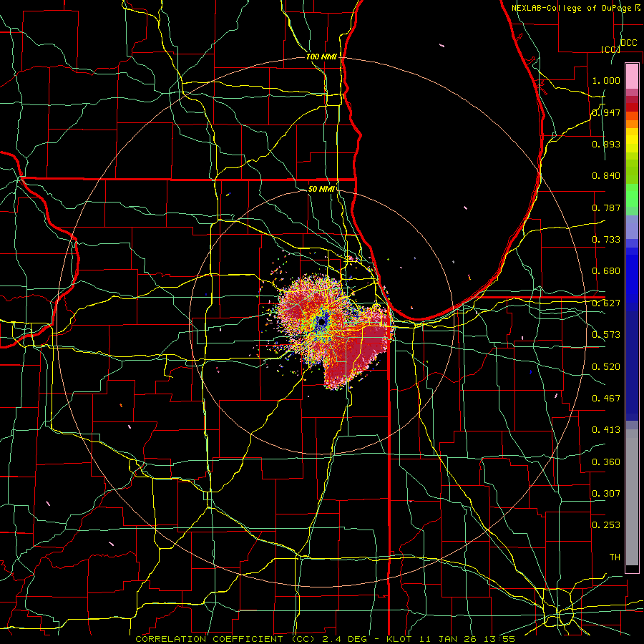Click the 0.947 scale value
This screenshot has height=644, width=644.
606,112
